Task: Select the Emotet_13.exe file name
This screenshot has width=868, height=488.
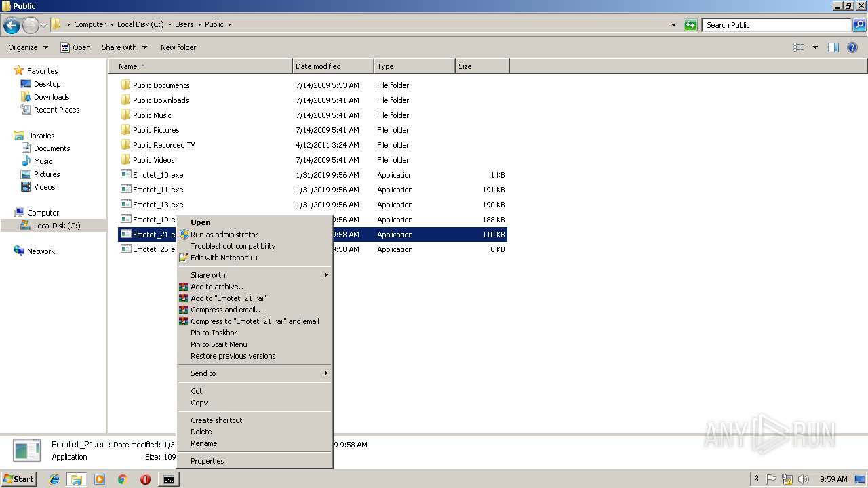Action: pyautogui.click(x=158, y=205)
